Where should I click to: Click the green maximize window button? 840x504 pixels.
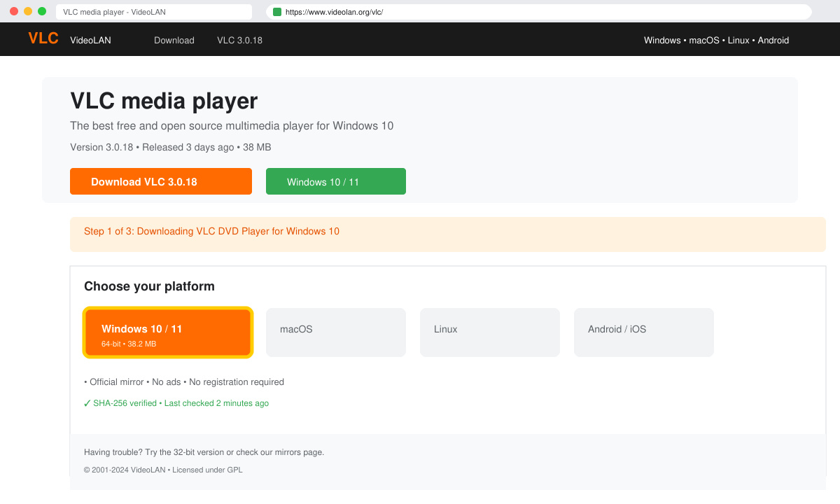click(42, 11)
